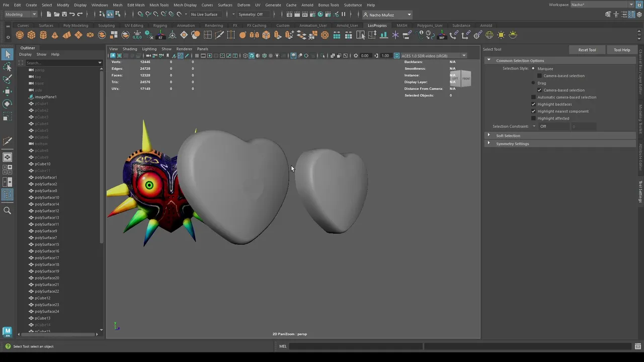Enable Automatic camera-based selection
Screen dimensions: 644x362
(534, 97)
